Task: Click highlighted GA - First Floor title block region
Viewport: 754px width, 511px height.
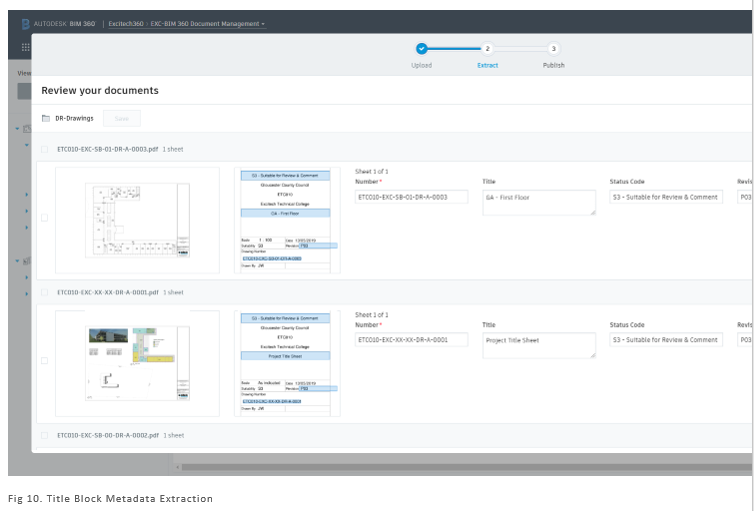Action: [285, 213]
